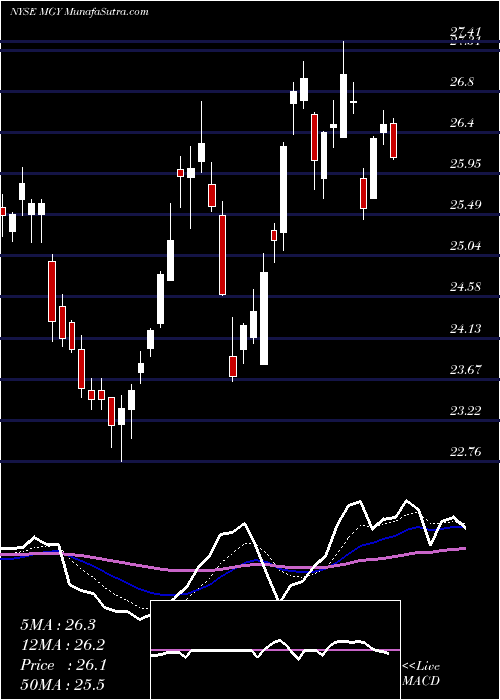The height and width of the screenshot is (700, 500).
Task: Click the 27.41 top price label
Action: pyautogui.click(x=468, y=32)
